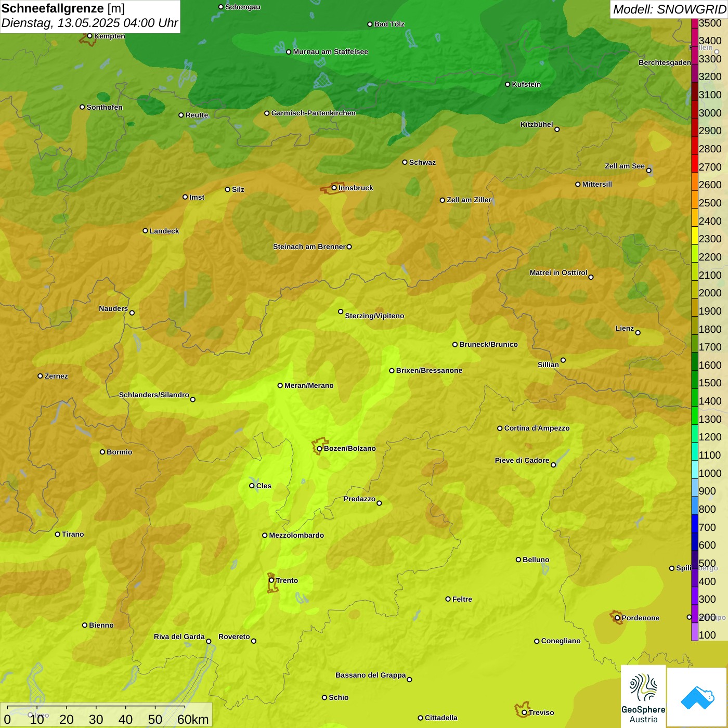The height and width of the screenshot is (728, 728).
Task: Click the Bruneck/Brunico location dot
Action: pos(455,344)
